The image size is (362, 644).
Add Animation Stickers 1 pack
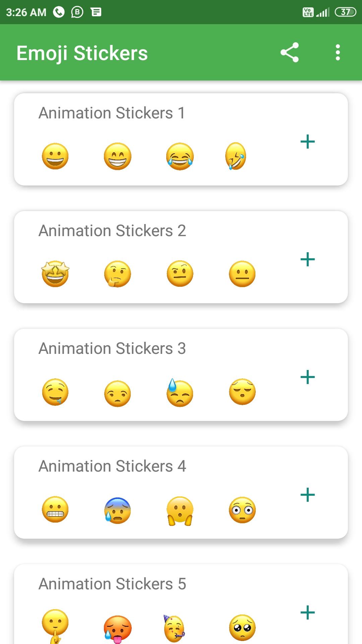pos(307,142)
